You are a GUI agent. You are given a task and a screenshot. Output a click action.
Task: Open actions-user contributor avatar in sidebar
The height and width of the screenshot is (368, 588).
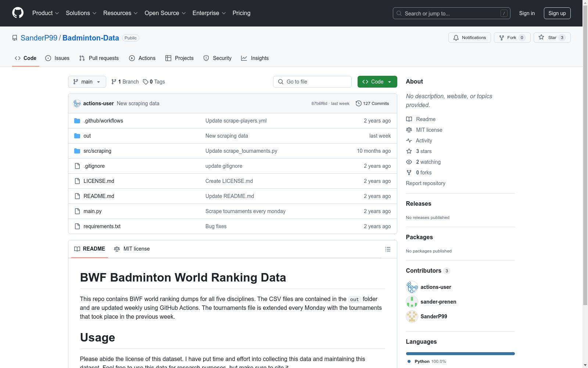click(412, 287)
